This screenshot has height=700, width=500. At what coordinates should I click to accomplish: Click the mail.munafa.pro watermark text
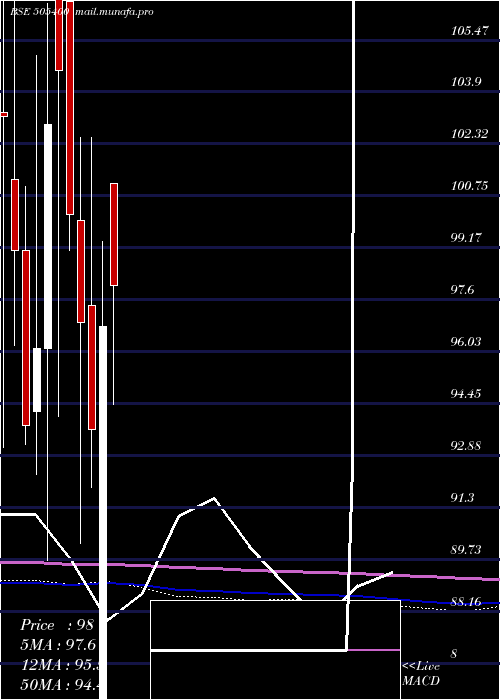[x=113, y=12]
